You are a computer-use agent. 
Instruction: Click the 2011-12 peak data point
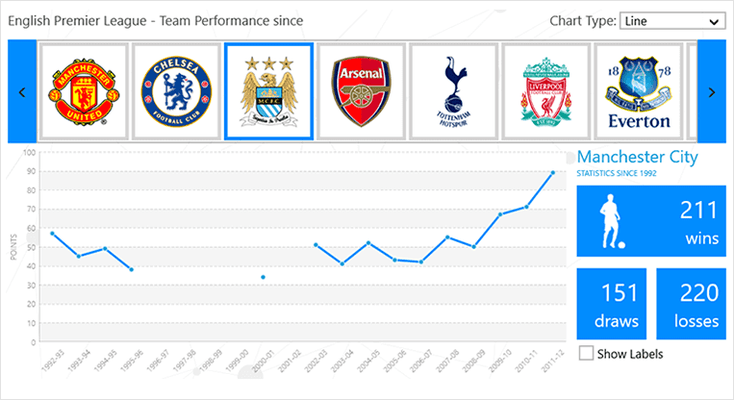coord(553,173)
